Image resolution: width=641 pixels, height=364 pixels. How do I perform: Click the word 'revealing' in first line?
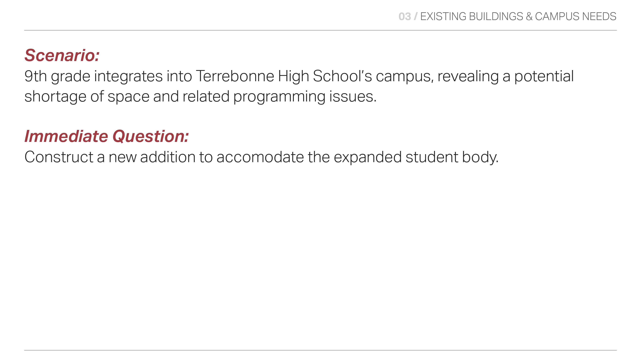click(x=468, y=77)
